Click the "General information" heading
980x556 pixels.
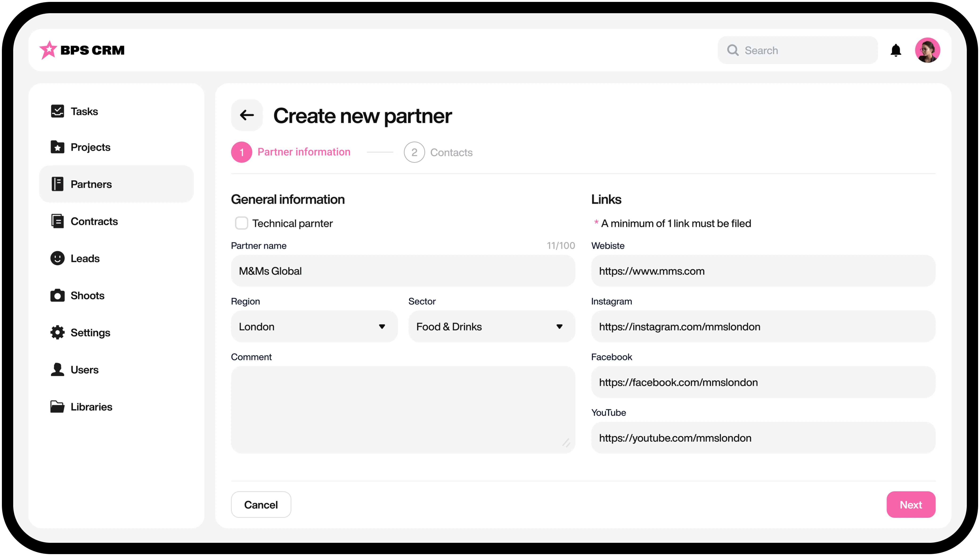[287, 199]
